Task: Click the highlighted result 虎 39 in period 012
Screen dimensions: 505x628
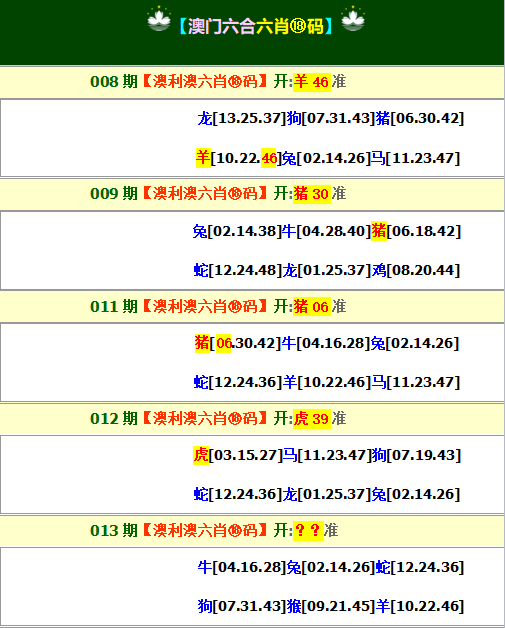Action: point(312,419)
